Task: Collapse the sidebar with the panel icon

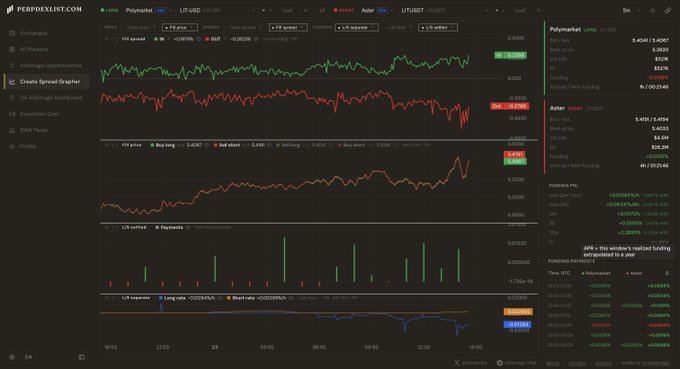Action: 82,357
